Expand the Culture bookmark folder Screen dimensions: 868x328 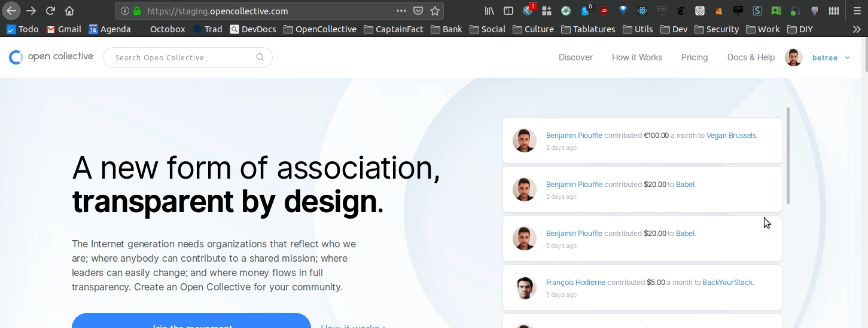533,29
